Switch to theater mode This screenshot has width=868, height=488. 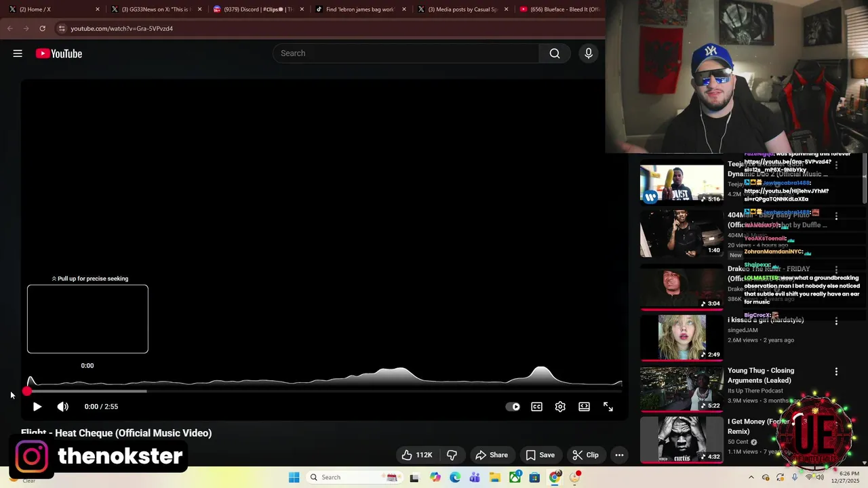[584, 407]
